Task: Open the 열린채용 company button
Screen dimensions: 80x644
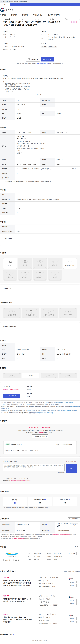Action: coord(16,560)
